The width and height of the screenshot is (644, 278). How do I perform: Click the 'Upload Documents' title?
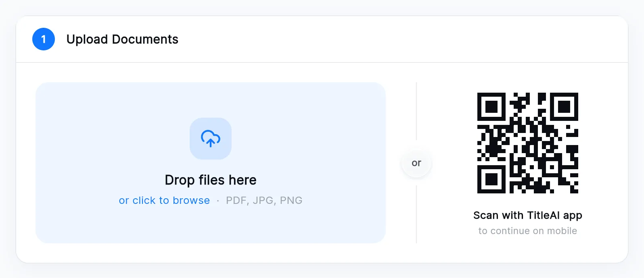click(x=122, y=39)
